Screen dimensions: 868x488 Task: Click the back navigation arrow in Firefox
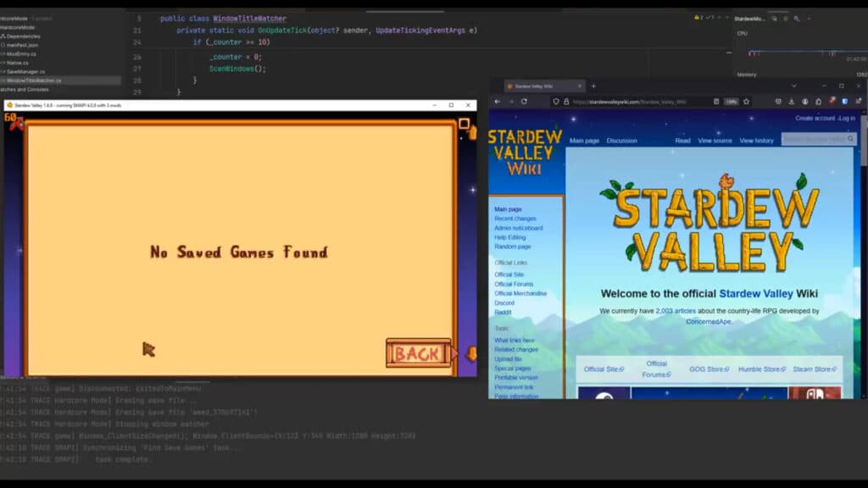coord(497,102)
